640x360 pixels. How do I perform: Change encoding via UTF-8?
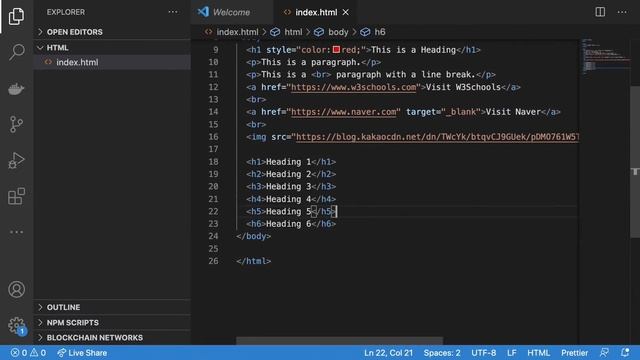click(484, 353)
